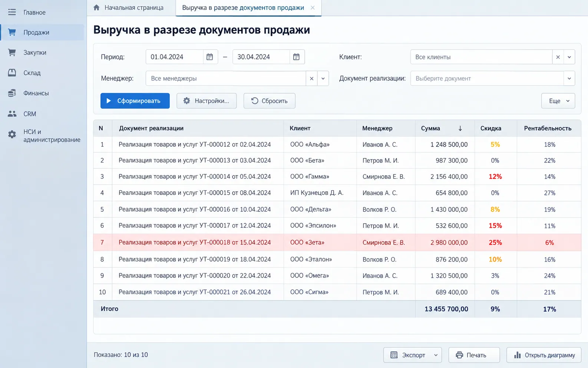
Task: Click the shopping cart icon for Продажи
Action: 12,32
